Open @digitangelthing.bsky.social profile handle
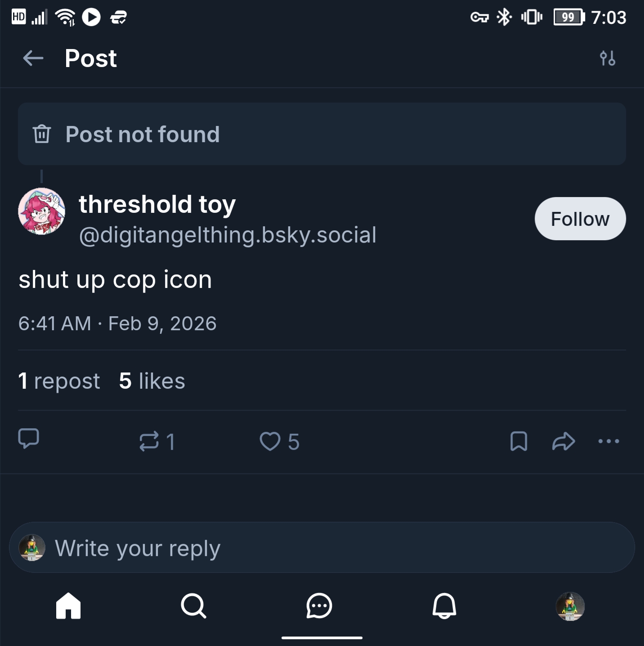 (x=228, y=235)
